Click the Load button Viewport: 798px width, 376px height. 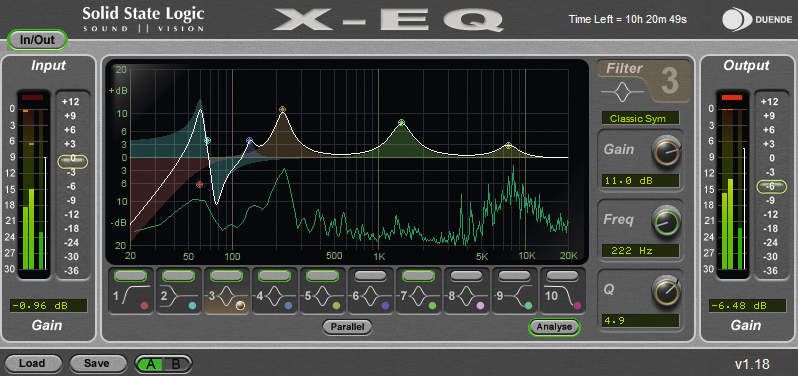[32, 363]
